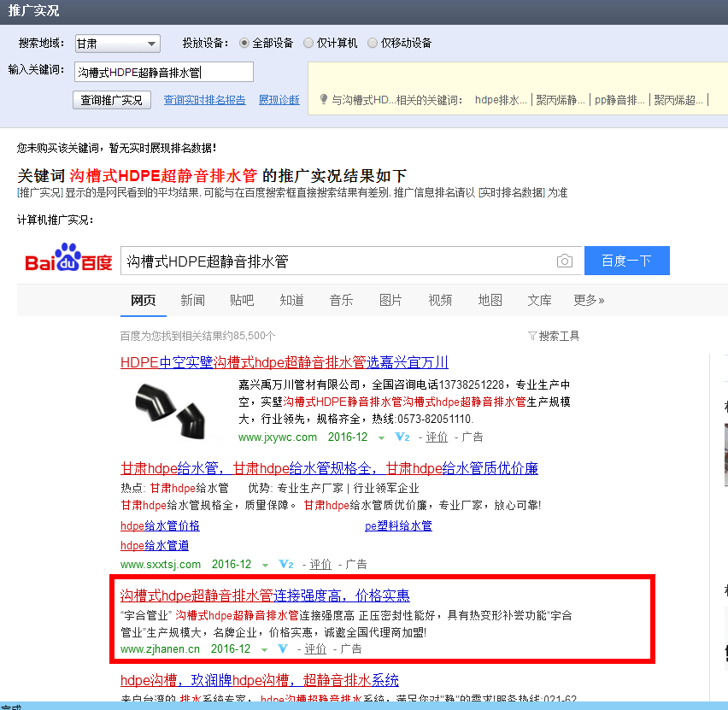Open the 更多» tab
This screenshot has width=728, height=710.
589,300
